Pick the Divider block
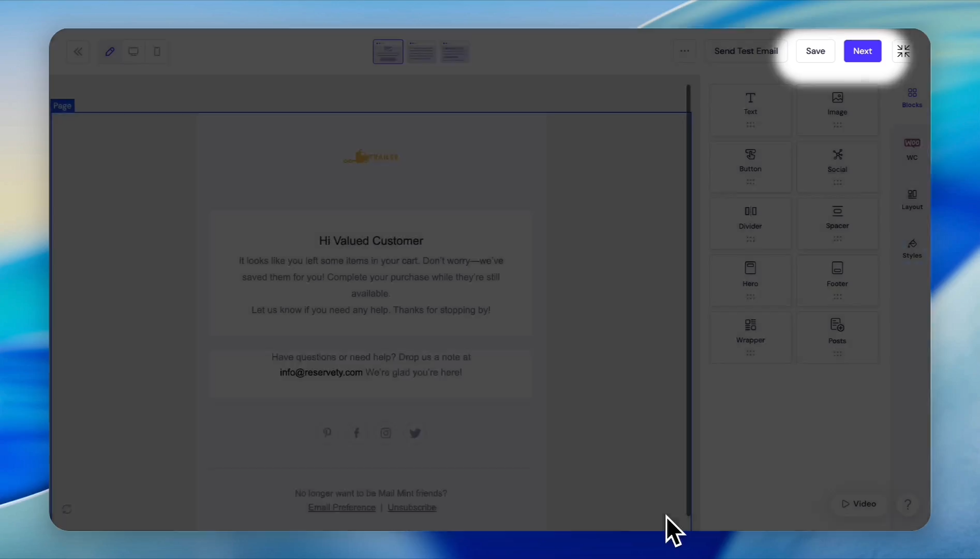Viewport: 980px width, 559px height. pyautogui.click(x=750, y=224)
